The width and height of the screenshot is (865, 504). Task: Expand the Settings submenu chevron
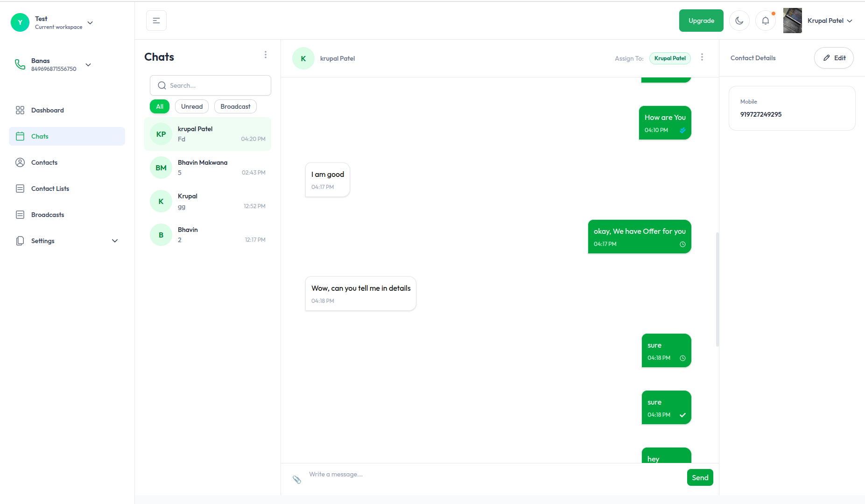[x=115, y=241]
